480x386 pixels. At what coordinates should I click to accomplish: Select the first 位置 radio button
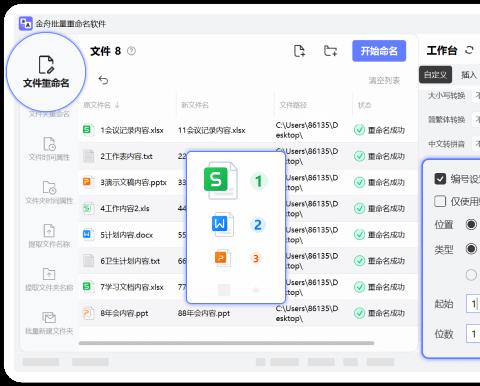point(471,224)
